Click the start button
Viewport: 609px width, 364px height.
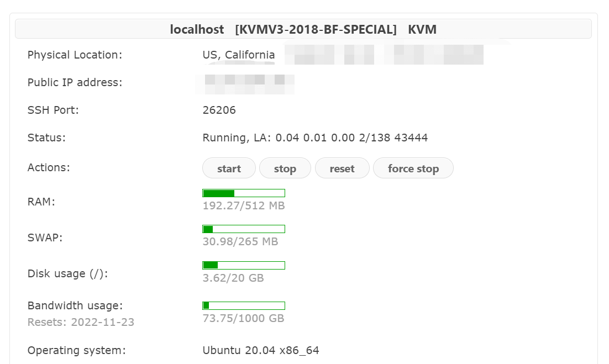coord(229,168)
